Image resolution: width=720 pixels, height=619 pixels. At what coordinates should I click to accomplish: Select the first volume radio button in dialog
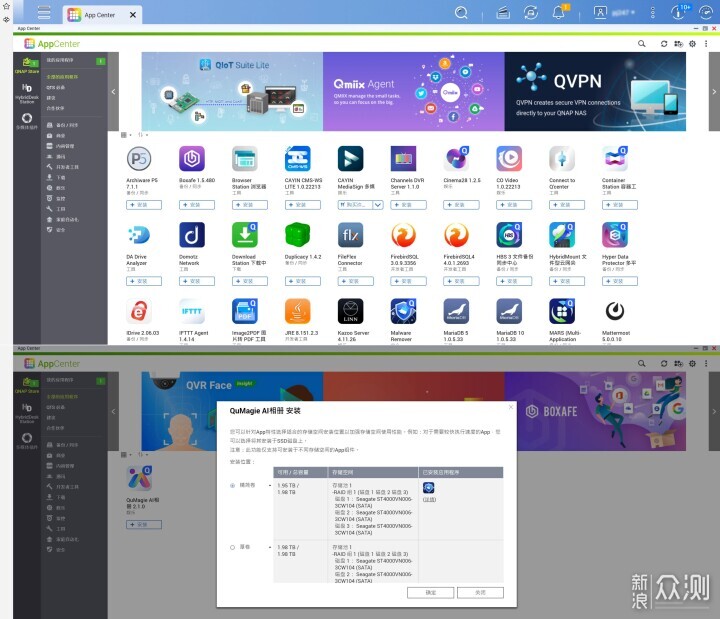(x=232, y=485)
